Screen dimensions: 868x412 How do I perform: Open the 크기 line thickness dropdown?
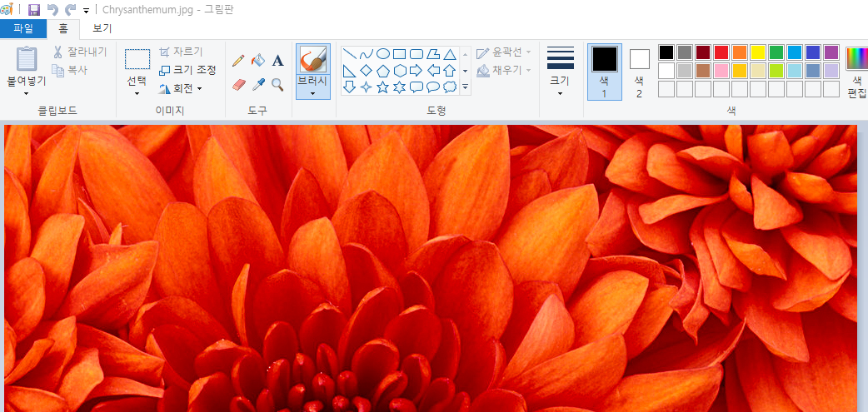click(561, 72)
